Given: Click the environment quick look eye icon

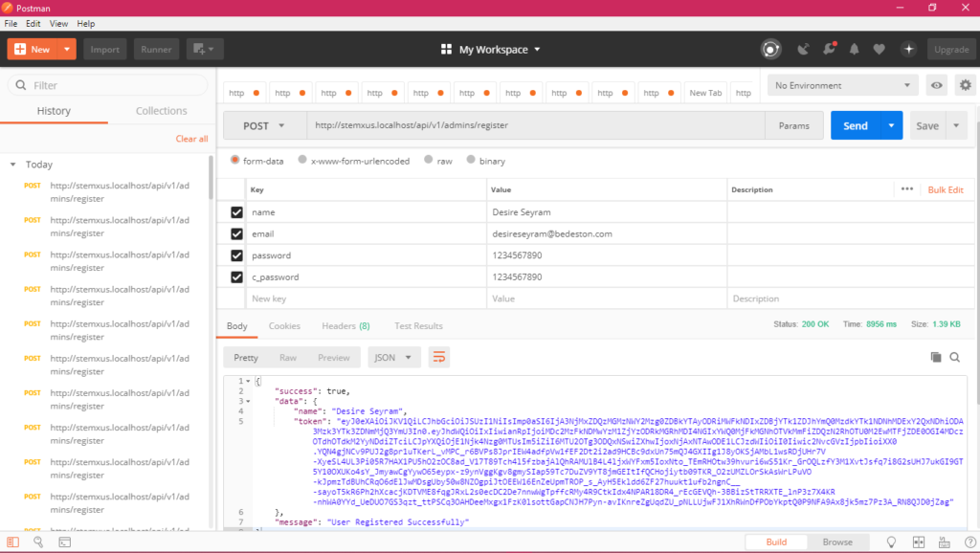Looking at the screenshot, I should click(x=937, y=85).
